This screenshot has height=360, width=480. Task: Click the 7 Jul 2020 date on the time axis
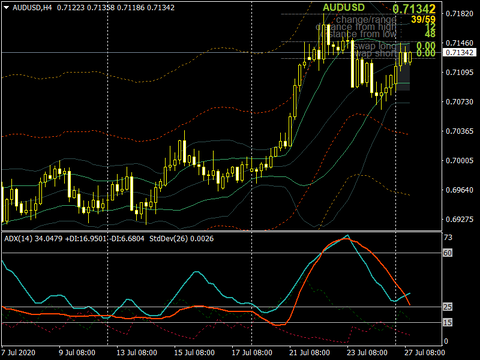coord(18,353)
